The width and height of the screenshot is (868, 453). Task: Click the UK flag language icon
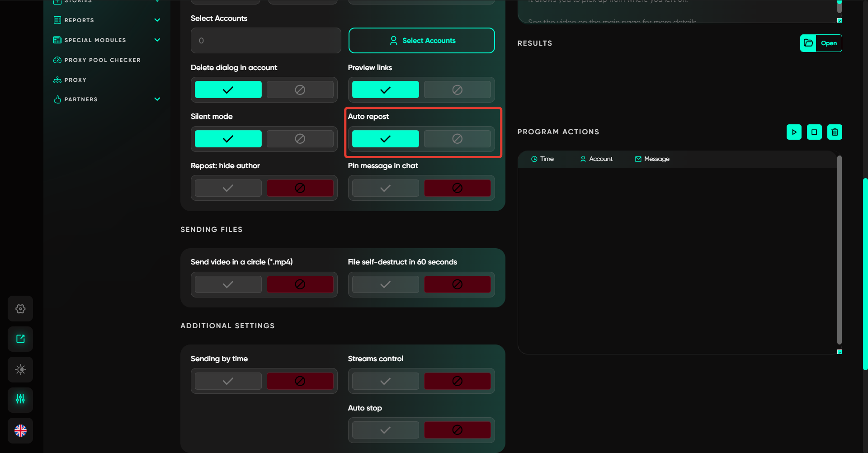click(x=20, y=430)
